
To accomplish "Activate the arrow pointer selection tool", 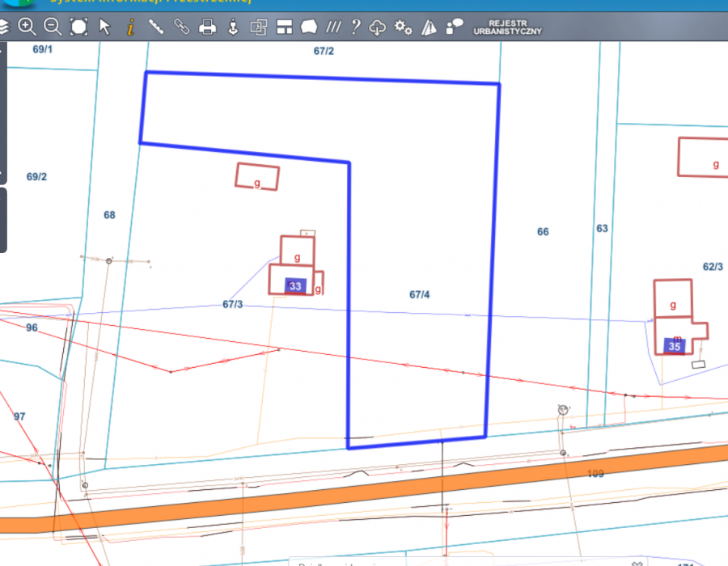I will pyautogui.click(x=104, y=27).
